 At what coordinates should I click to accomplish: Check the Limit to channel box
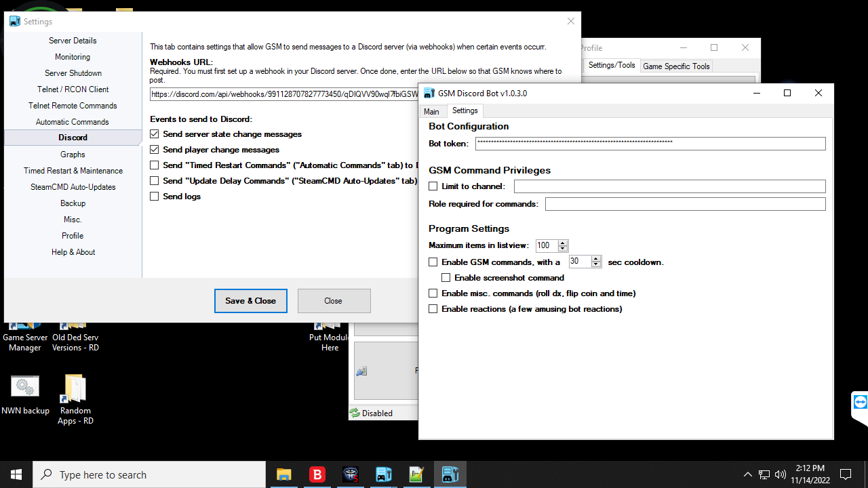click(433, 186)
